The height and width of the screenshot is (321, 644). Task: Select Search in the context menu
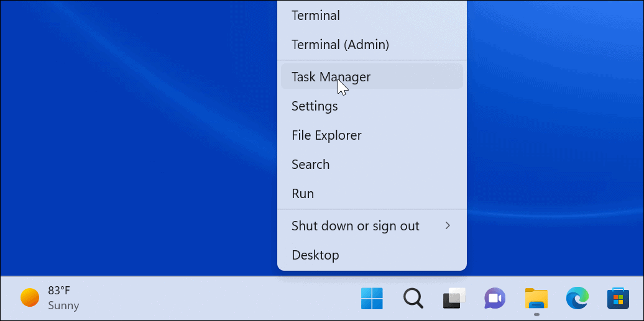(372, 164)
